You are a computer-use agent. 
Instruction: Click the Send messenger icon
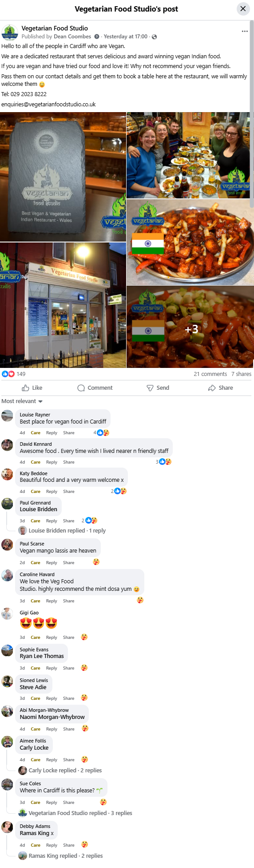click(150, 388)
